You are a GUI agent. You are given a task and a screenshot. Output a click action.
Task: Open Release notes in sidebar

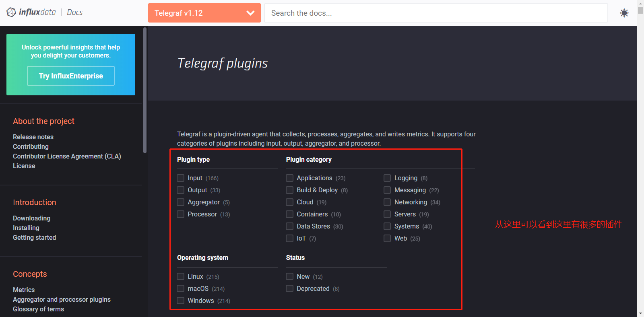[33, 137]
